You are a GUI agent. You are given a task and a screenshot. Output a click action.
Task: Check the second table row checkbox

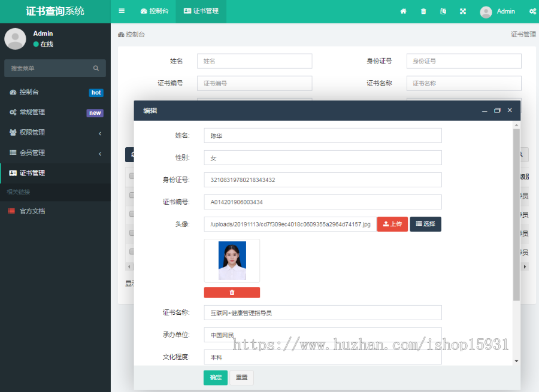tap(131, 214)
